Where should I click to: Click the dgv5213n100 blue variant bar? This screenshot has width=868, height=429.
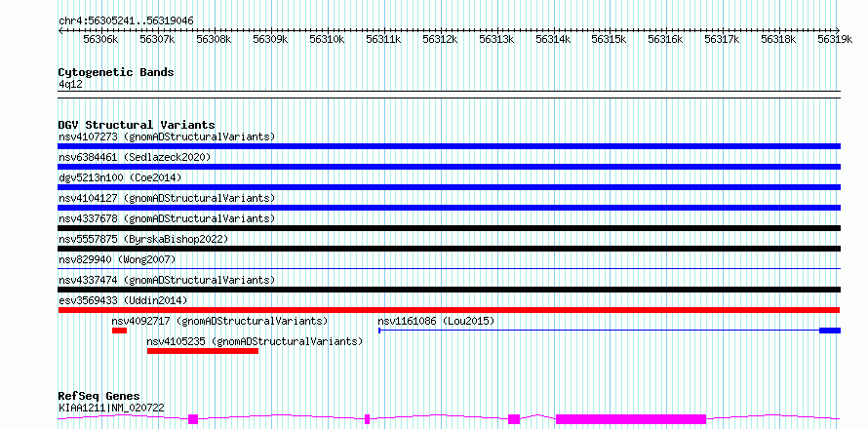tap(449, 187)
